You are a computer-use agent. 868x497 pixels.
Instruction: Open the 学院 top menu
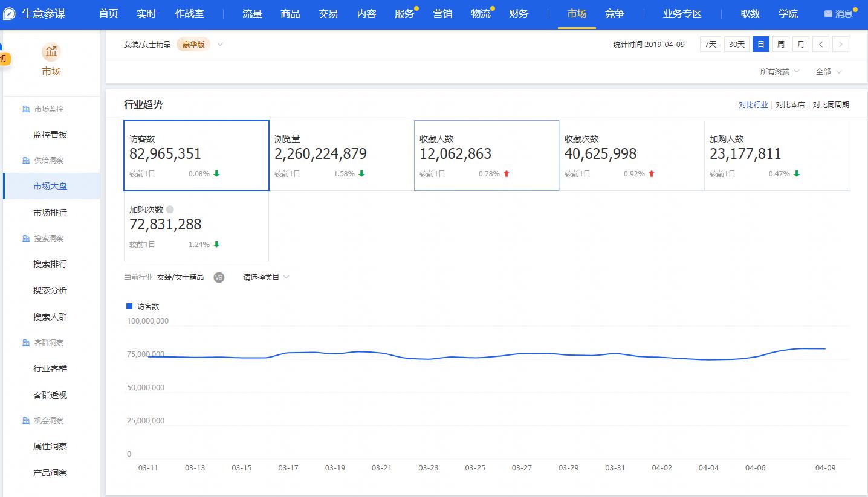tap(788, 14)
